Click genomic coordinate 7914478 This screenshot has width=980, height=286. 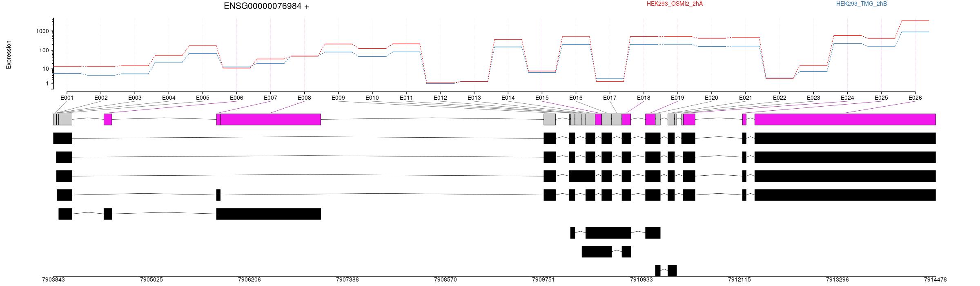[x=935, y=280]
